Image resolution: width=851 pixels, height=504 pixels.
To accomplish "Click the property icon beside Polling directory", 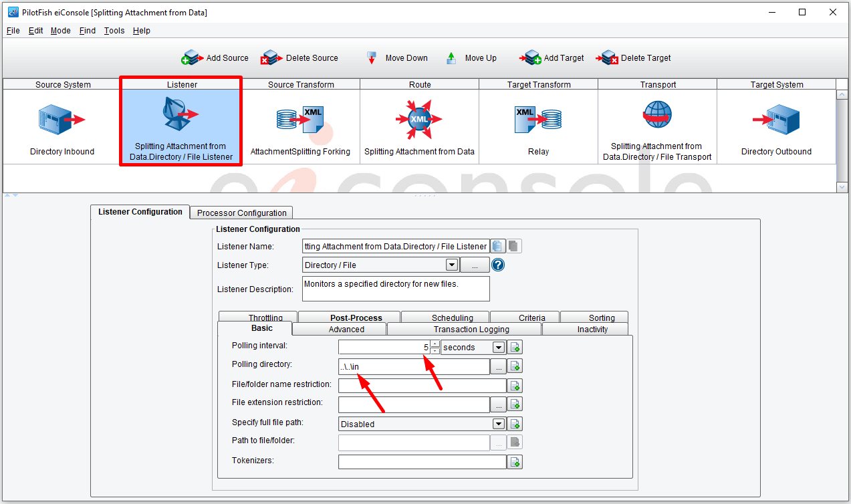I will click(x=515, y=366).
